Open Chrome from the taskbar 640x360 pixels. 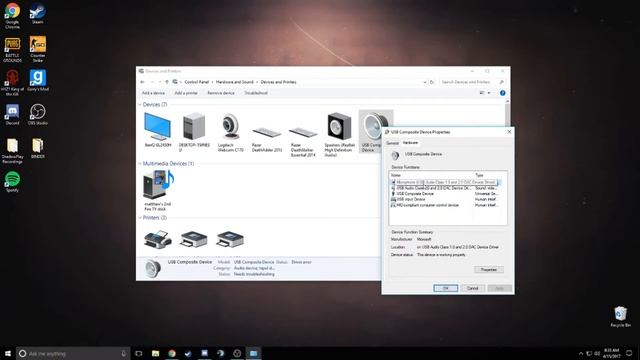coord(172,353)
